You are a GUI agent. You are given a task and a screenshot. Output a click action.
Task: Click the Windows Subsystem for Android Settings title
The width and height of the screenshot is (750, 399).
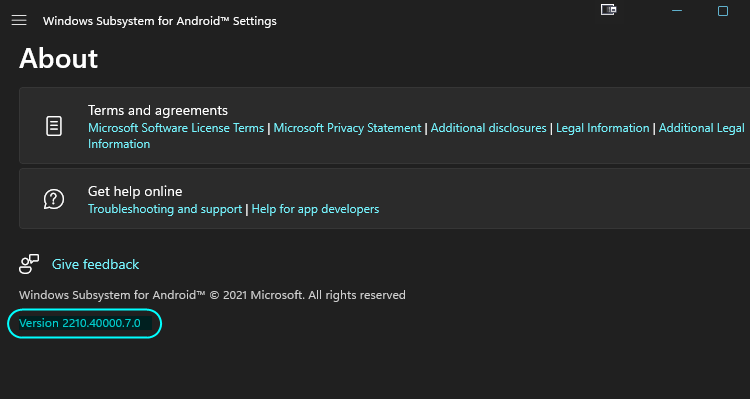coord(160,21)
